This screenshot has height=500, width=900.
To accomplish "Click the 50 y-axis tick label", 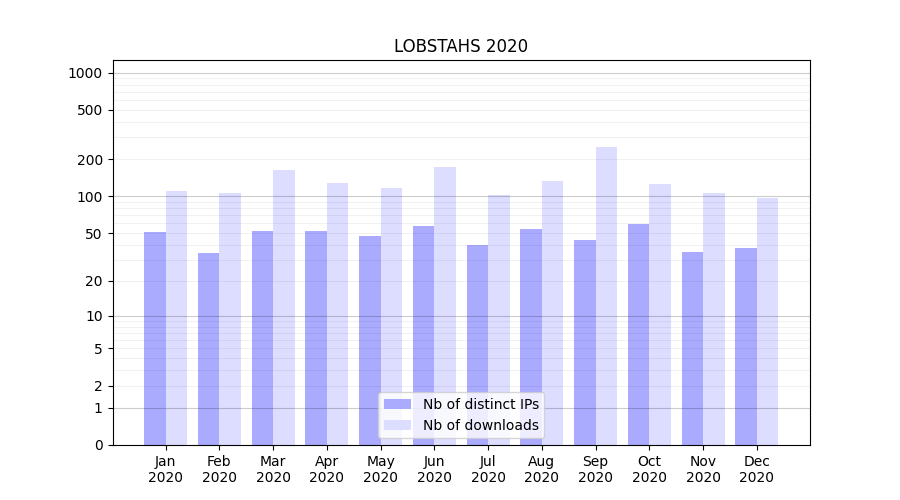I will coord(95,234).
